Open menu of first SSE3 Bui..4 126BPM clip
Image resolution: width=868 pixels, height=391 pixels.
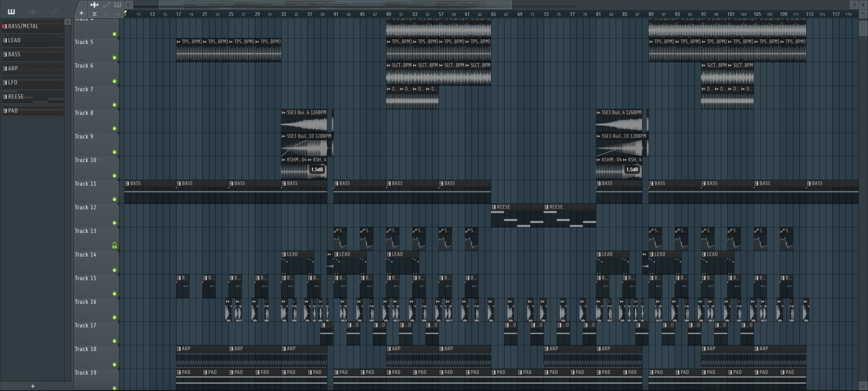pos(284,113)
